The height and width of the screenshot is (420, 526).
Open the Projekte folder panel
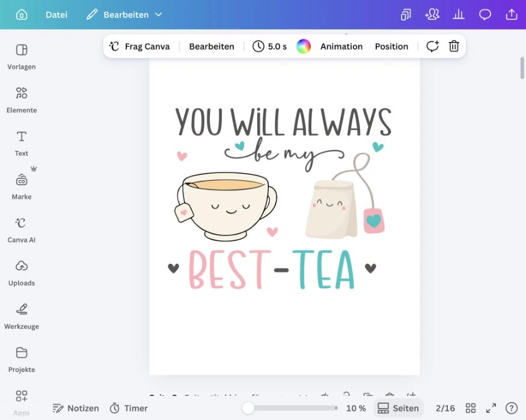coord(22,360)
